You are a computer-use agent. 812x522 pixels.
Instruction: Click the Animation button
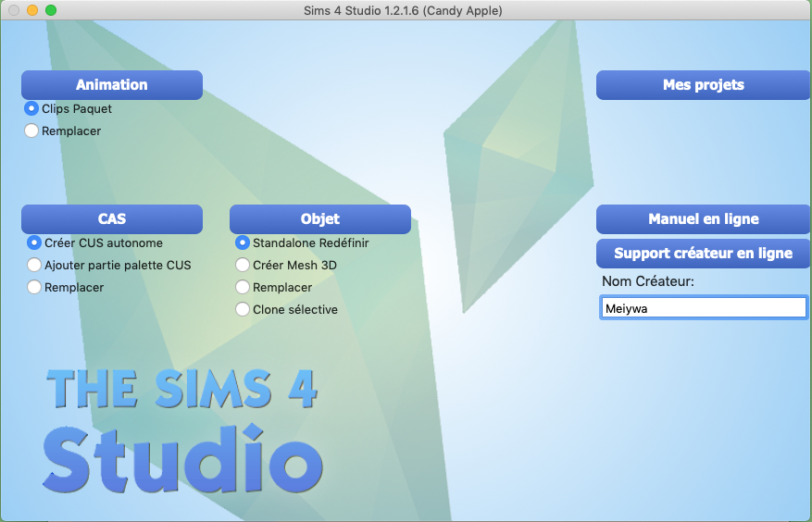pos(112,85)
